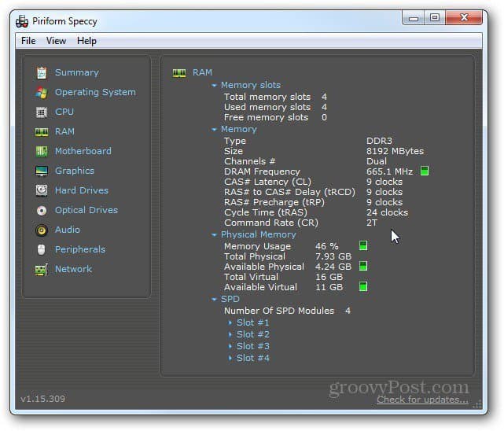Screen dimensions: 504x431
Task: Click the Operating System Windows flag icon
Action: click(42, 93)
